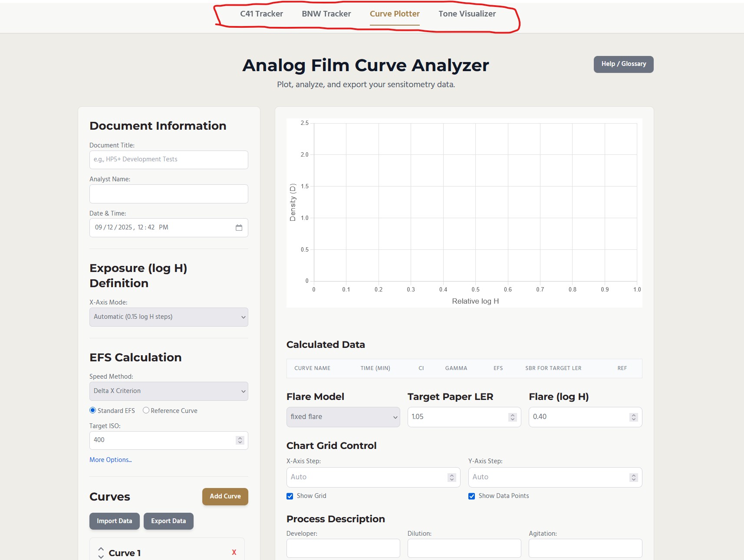Uncheck the Show Grid checkbox

290,496
